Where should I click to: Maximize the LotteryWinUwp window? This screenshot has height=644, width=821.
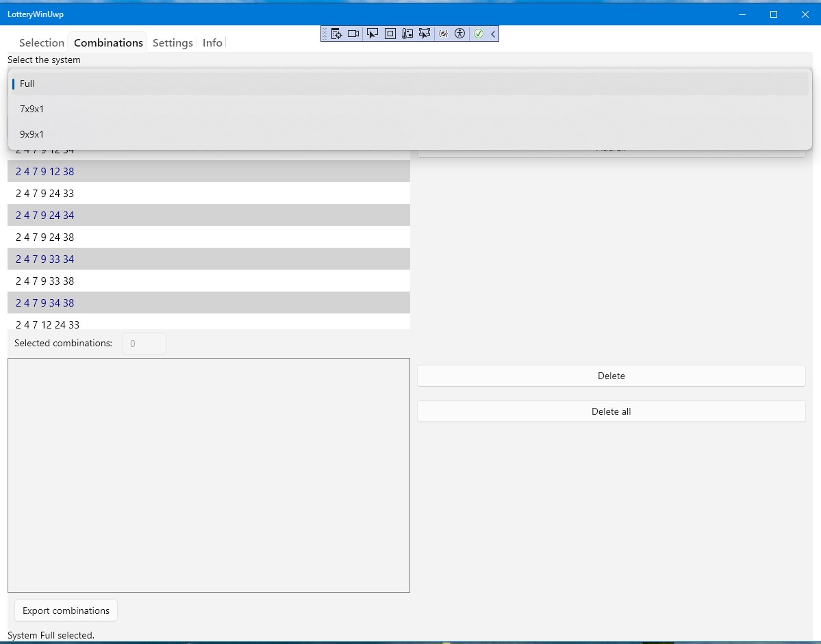tap(773, 14)
